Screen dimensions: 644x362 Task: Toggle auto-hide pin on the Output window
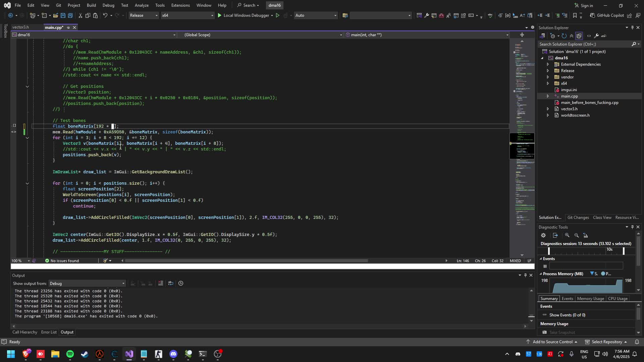[525, 275]
